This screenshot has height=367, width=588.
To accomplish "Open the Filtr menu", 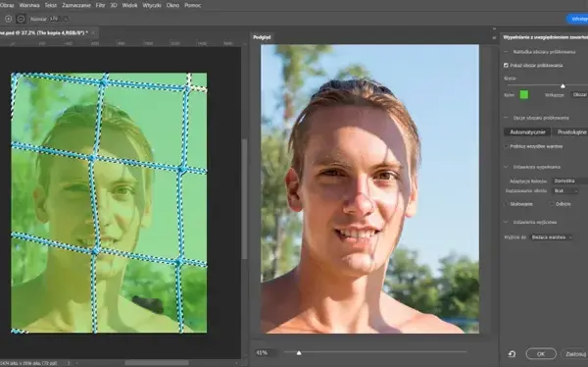I will 100,5.
